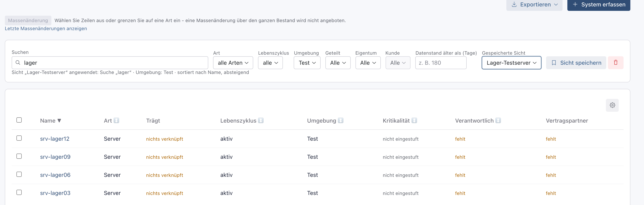Select the srv-lager12 row checkbox
The width and height of the screenshot is (644, 205).
(19, 138)
